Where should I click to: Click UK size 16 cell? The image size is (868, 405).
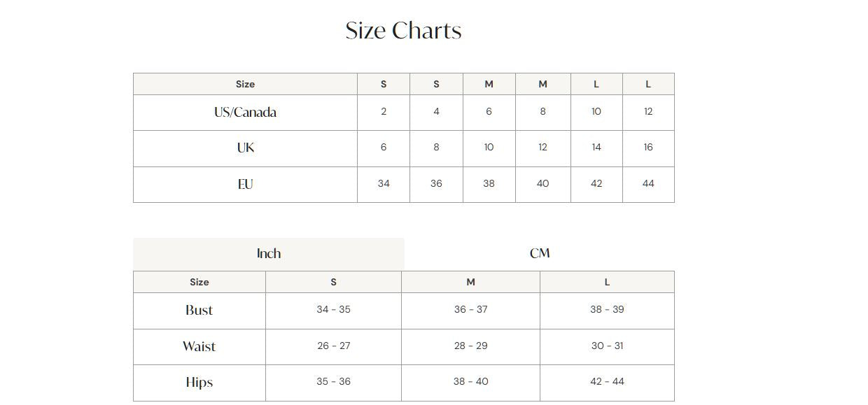(x=648, y=148)
